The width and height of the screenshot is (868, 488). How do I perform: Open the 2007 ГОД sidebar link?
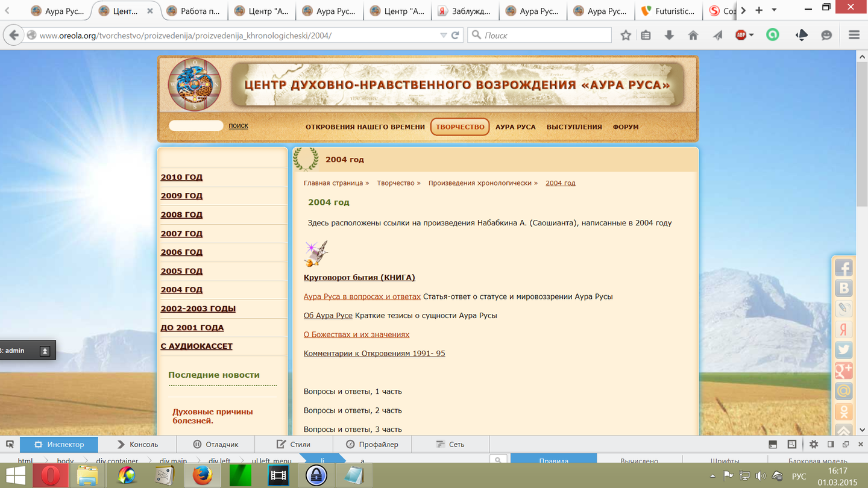click(181, 234)
